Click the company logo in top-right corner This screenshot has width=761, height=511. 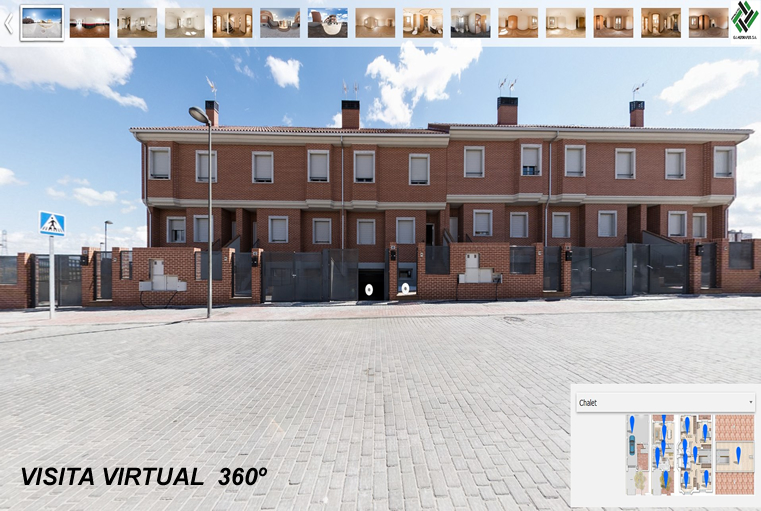743,19
